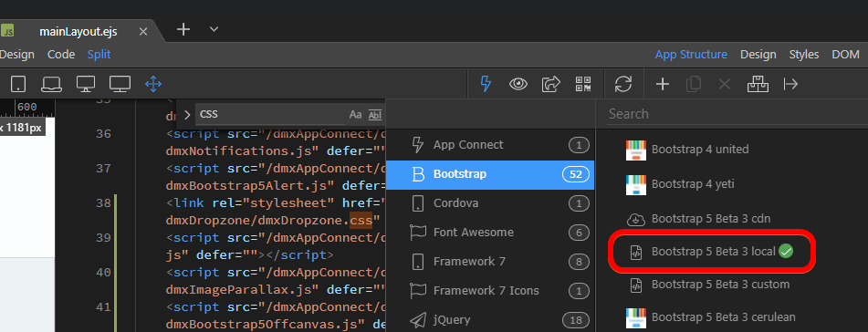
Task: Click line number 41 in the gutter
Action: click(103, 306)
